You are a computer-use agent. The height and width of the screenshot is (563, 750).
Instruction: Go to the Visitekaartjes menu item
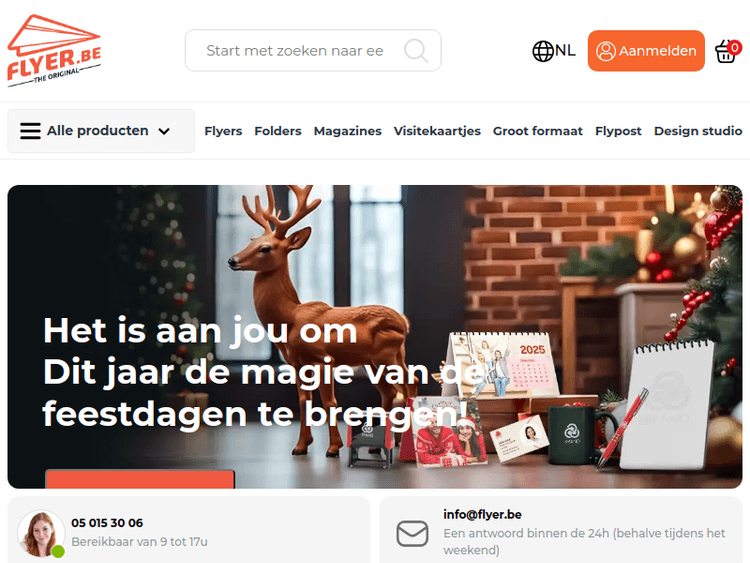[x=437, y=131]
